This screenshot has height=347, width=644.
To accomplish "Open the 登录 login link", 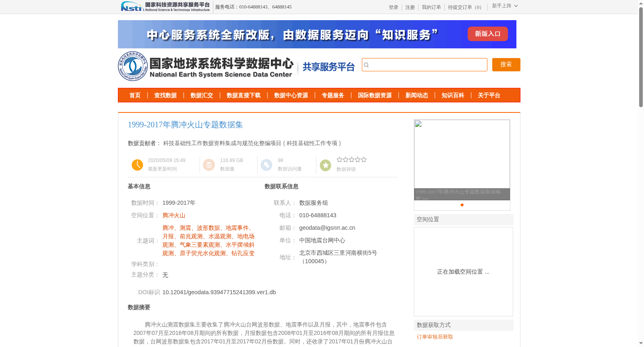I will [x=393, y=7].
